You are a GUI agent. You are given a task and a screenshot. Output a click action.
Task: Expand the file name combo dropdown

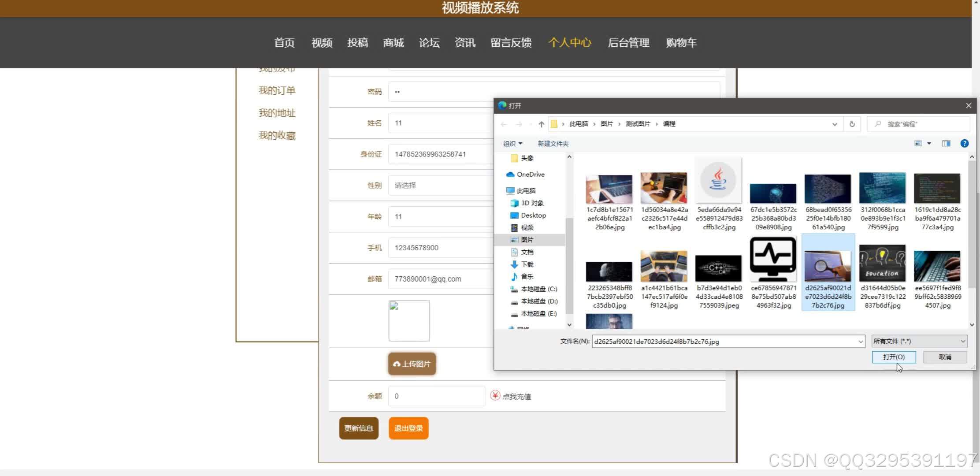(x=860, y=342)
